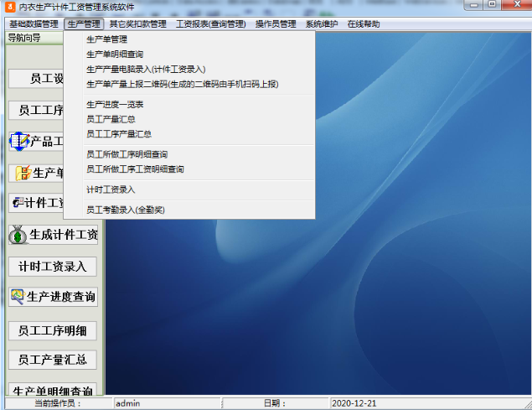This screenshot has width=532, height=410.
Task: Open the 工资报表(查询管理) menu
Action: pos(210,24)
